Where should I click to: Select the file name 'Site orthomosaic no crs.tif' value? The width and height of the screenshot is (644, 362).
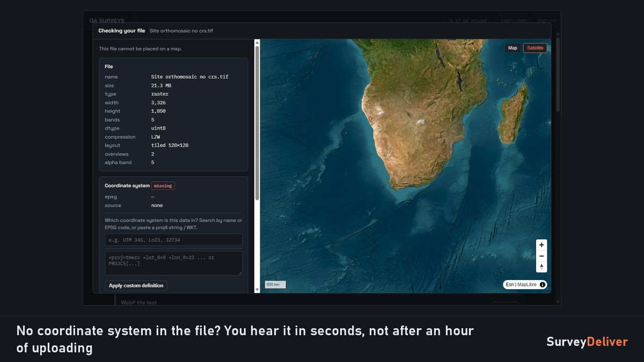point(189,77)
